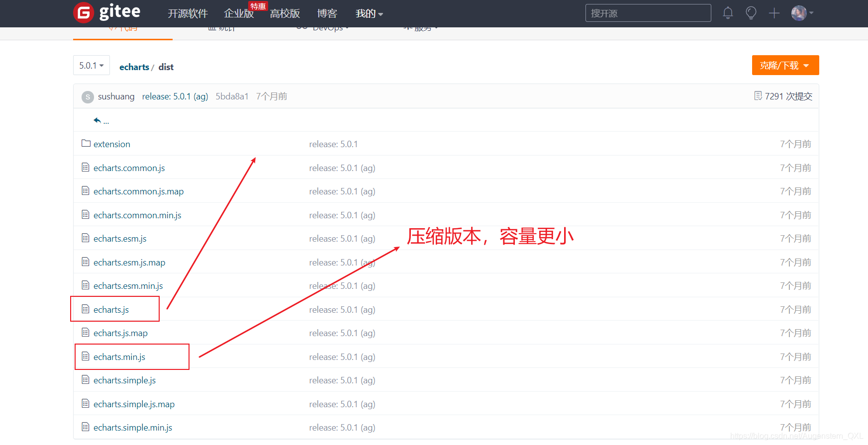Click the file icon for echarts.min.js
The width and height of the screenshot is (868, 445).
coord(86,356)
